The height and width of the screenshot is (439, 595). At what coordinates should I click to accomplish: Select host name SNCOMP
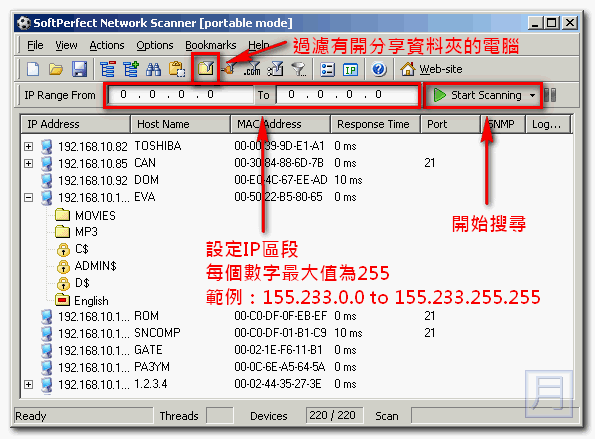157,333
